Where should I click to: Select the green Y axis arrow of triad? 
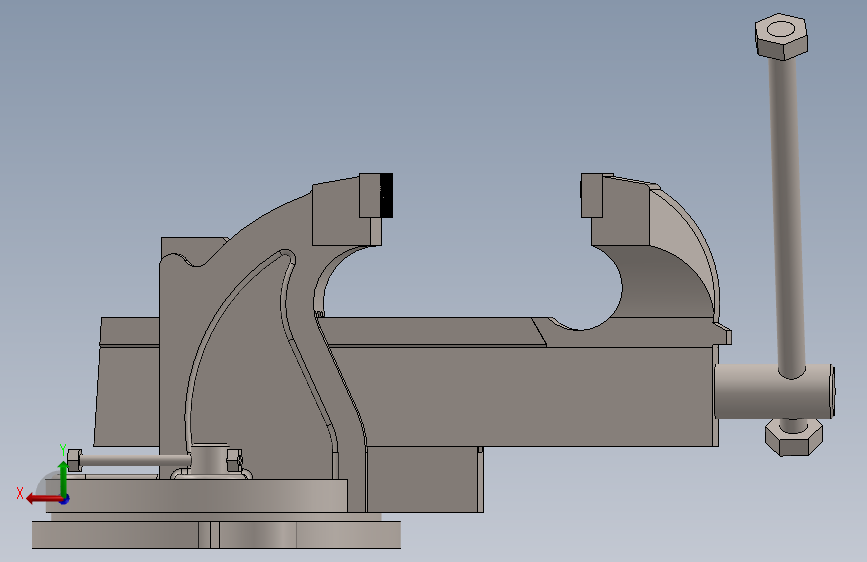(x=63, y=478)
